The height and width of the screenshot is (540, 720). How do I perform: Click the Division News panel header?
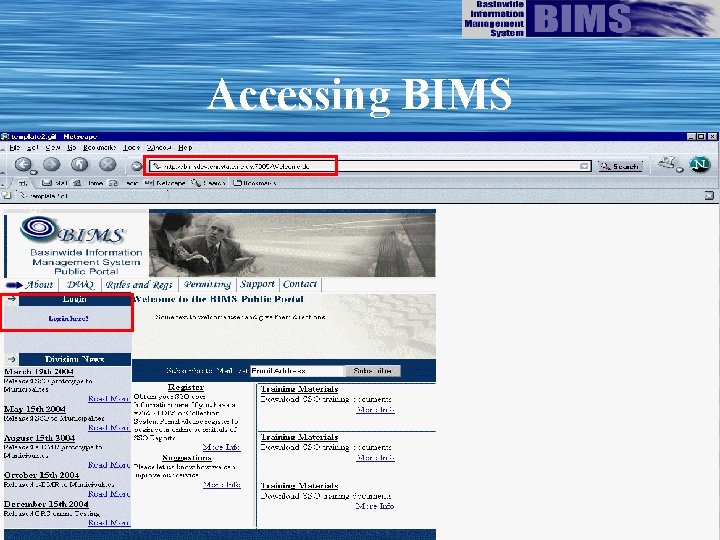pyautogui.click(x=74, y=360)
